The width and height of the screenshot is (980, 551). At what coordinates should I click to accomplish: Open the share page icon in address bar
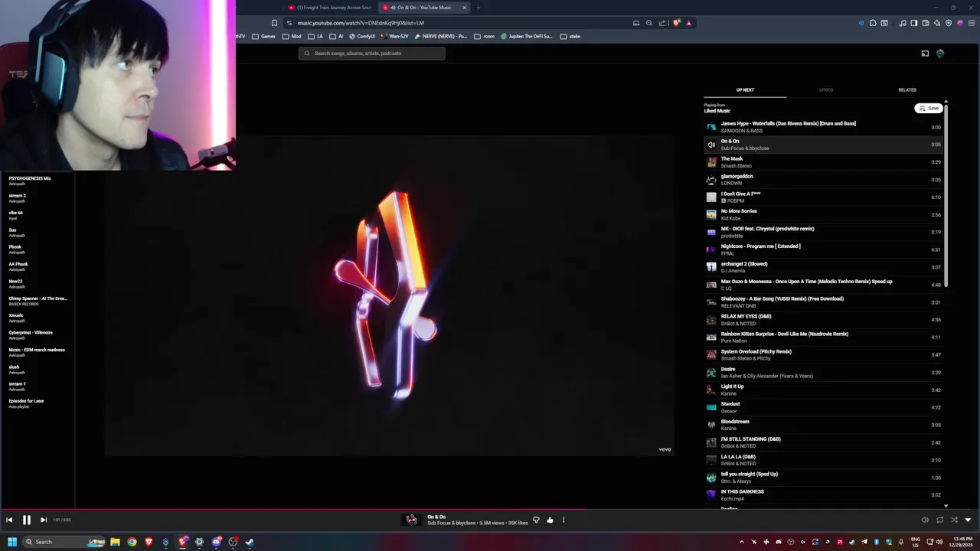[662, 23]
